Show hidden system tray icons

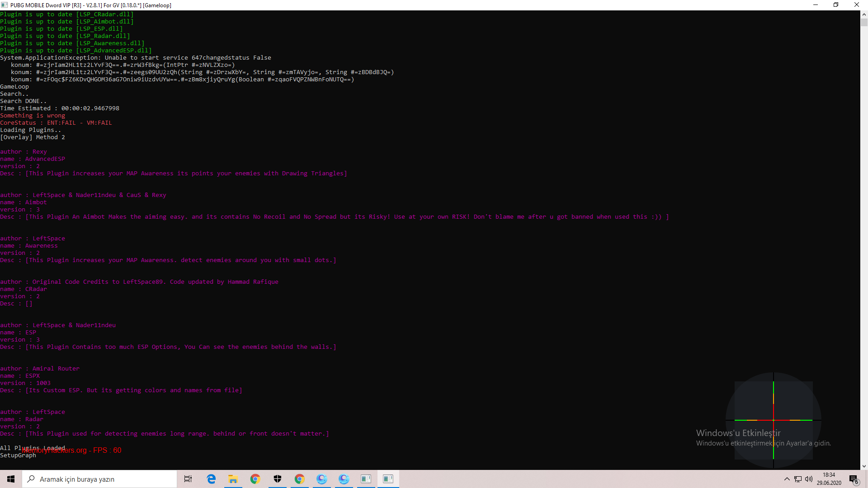(x=787, y=479)
